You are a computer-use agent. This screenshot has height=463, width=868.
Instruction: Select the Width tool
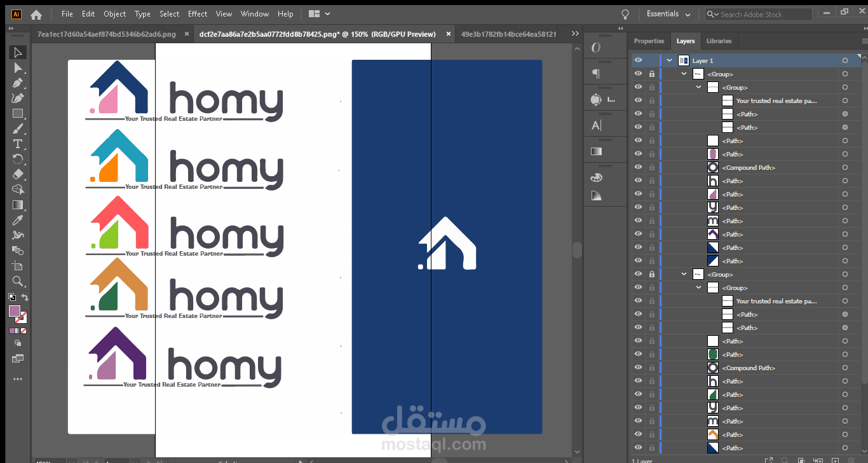coord(18,236)
